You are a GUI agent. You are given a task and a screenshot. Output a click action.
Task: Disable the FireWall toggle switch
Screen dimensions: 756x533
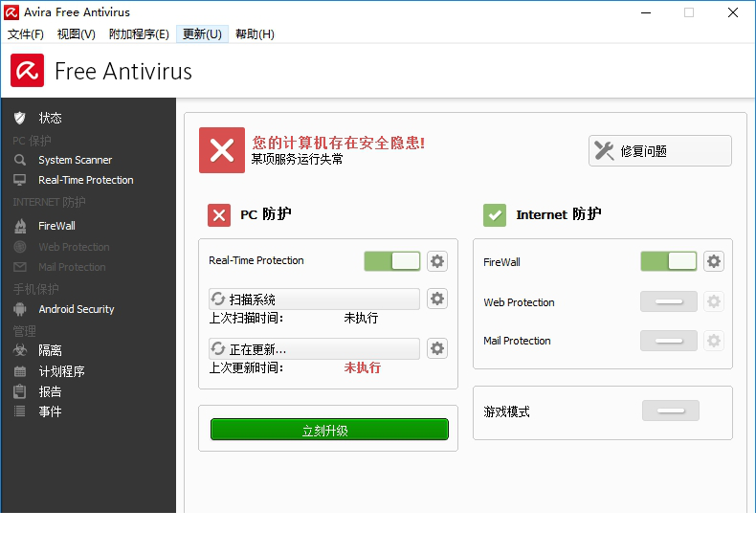[669, 261]
